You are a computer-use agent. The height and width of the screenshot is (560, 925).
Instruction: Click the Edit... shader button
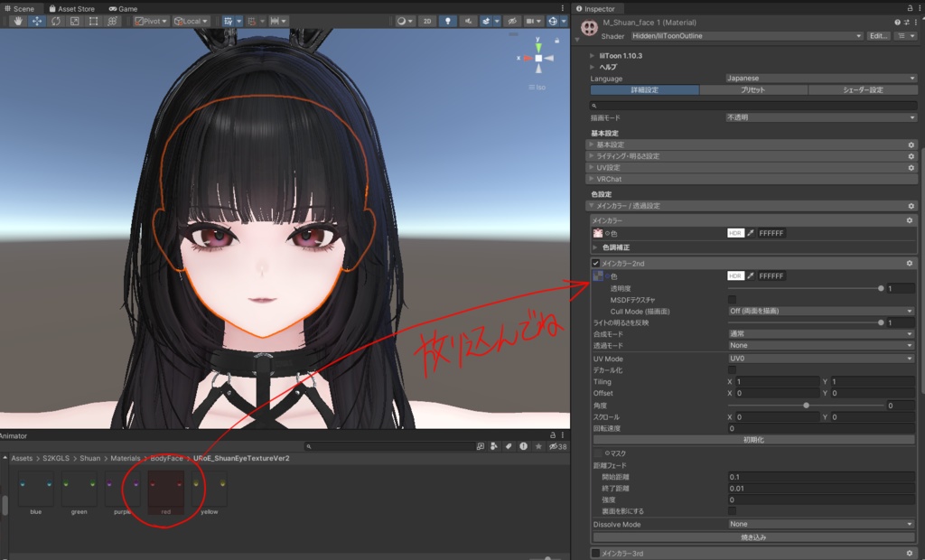tap(878, 36)
